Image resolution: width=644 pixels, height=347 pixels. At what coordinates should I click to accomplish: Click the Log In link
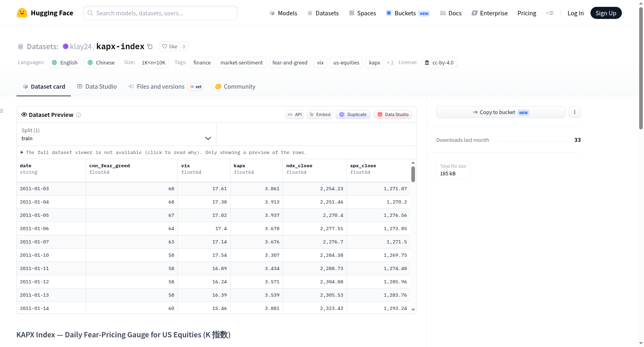576,13
